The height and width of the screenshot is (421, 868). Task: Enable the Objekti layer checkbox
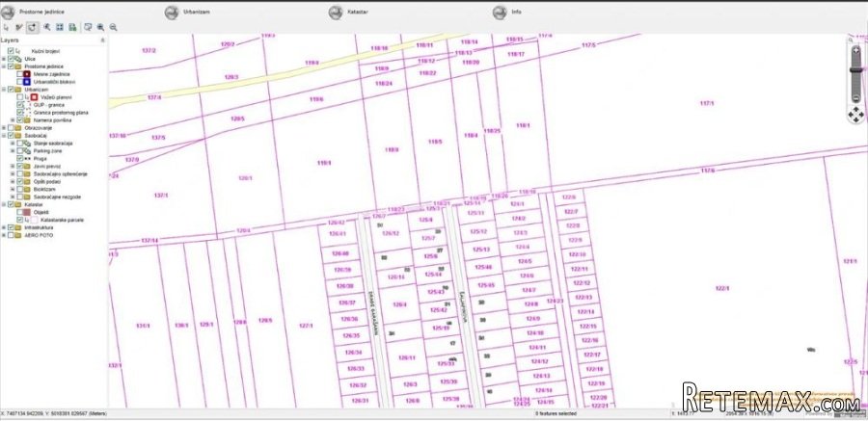[x=20, y=212]
